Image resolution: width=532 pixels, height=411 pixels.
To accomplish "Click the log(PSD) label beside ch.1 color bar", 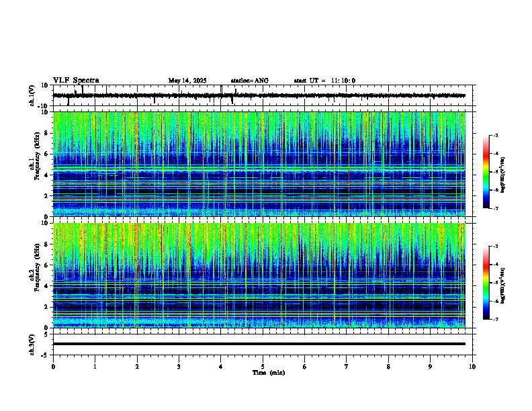I will (x=503, y=175).
